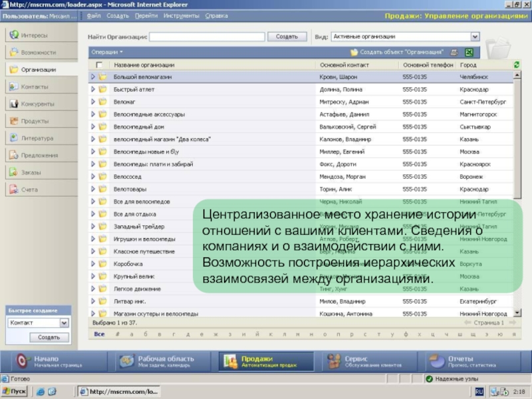This screenshot has width=532, height=399.
Task: Open the Инструменты menu
Action: tap(181, 16)
